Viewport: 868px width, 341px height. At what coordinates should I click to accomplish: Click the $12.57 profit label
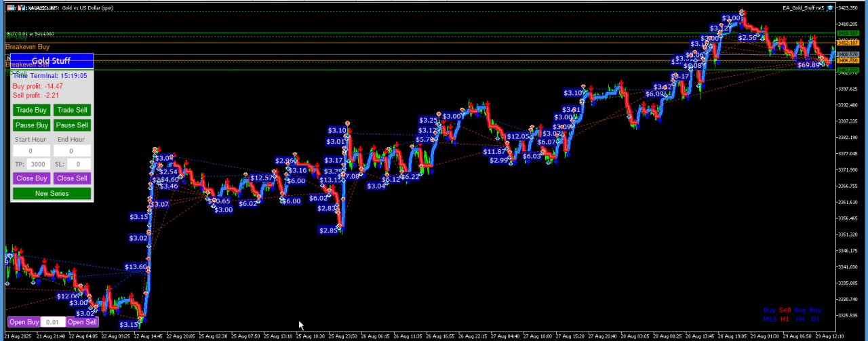tap(262, 178)
